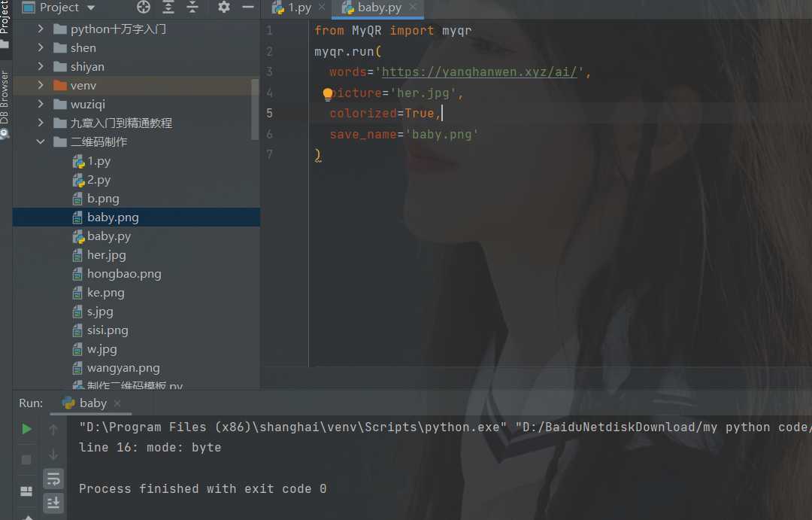Expand the shiyan folder

[41, 66]
